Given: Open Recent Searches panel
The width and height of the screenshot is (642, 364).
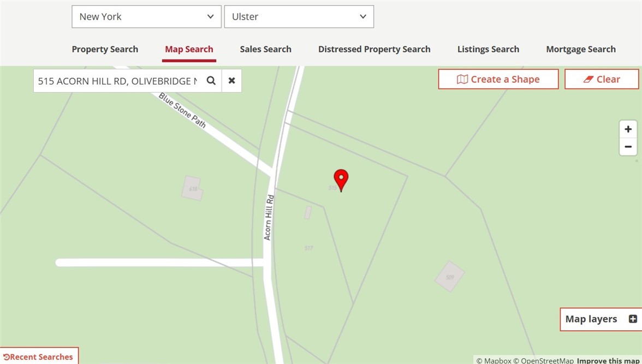Looking at the screenshot, I should 38,356.
